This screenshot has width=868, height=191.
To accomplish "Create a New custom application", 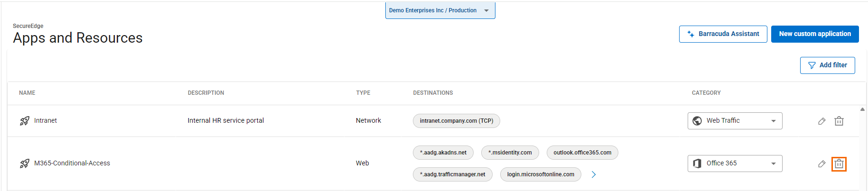I will (x=814, y=34).
